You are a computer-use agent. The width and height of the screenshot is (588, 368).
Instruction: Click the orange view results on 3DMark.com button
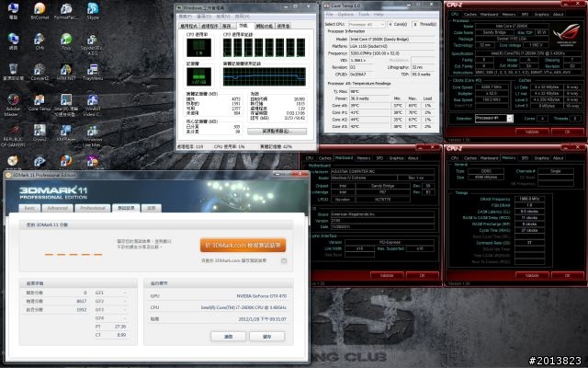(x=243, y=246)
